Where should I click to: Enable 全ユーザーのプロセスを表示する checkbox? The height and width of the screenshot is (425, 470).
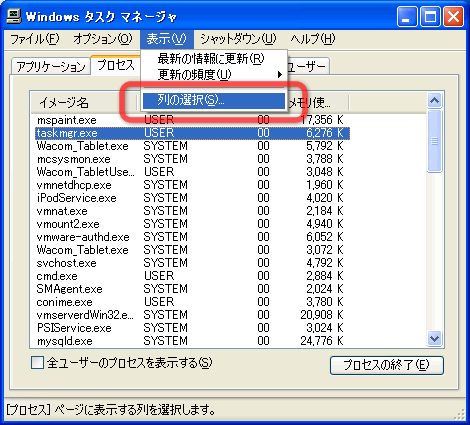[37, 363]
